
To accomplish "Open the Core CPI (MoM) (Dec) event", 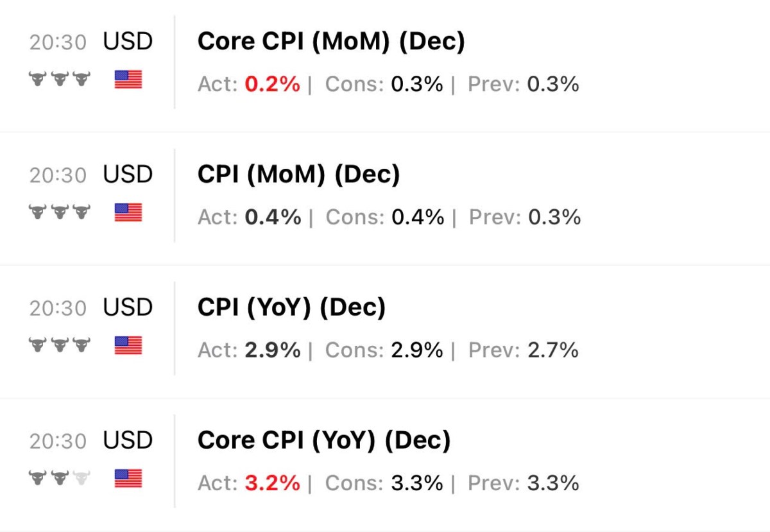I will point(331,42).
